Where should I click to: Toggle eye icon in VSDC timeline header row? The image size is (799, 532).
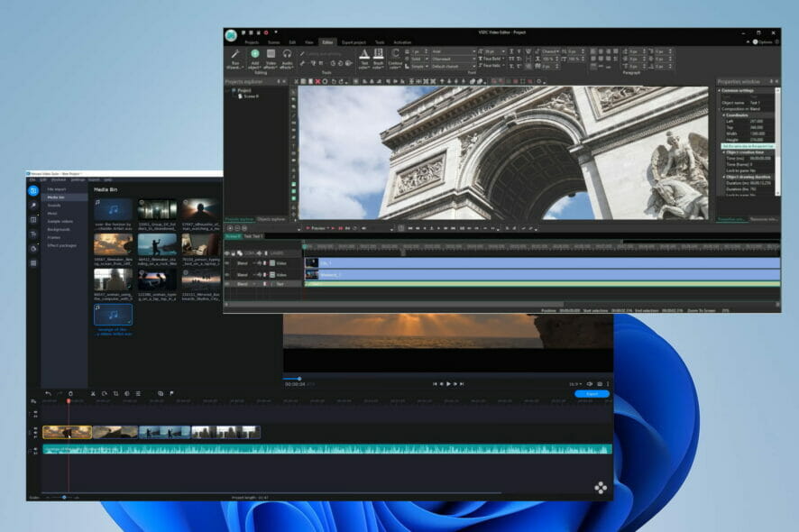[x=227, y=253]
